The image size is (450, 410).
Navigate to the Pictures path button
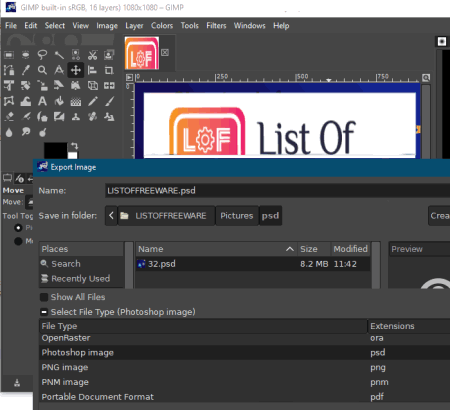click(x=237, y=216)
